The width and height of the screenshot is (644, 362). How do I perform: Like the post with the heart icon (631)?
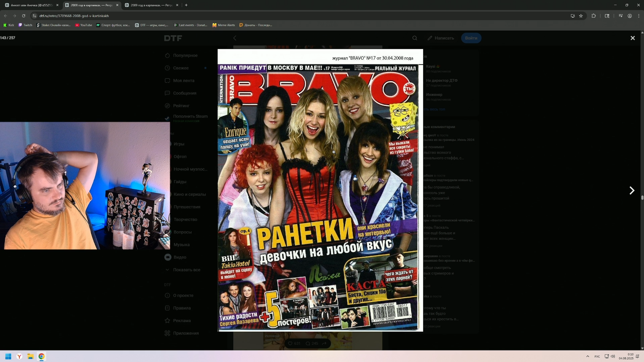point(294,344)
